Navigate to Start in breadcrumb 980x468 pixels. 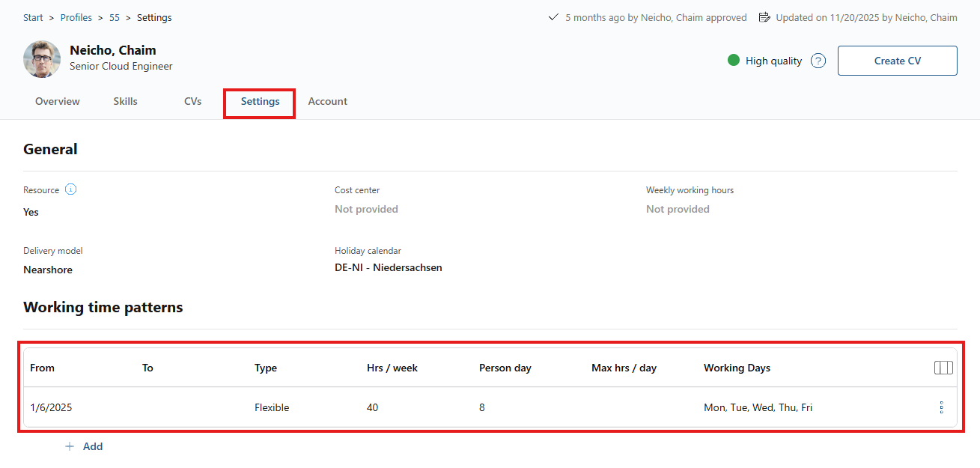(33, 17)
